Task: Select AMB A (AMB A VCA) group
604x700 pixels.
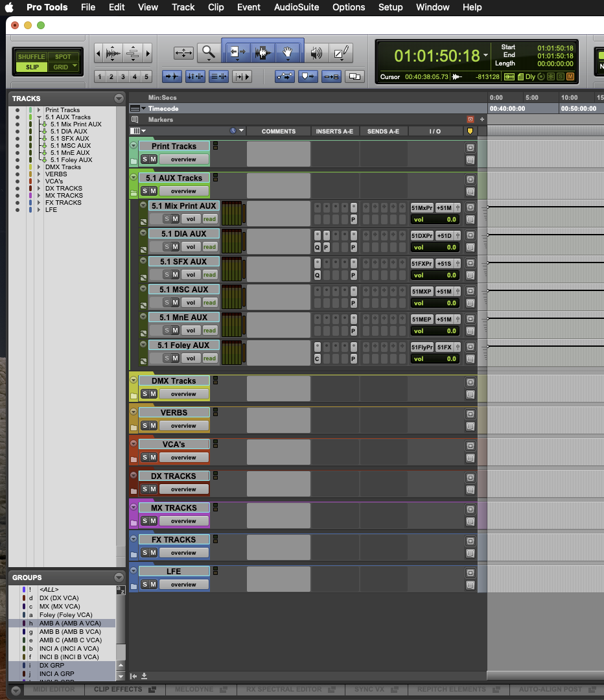Action: point(70,624)
